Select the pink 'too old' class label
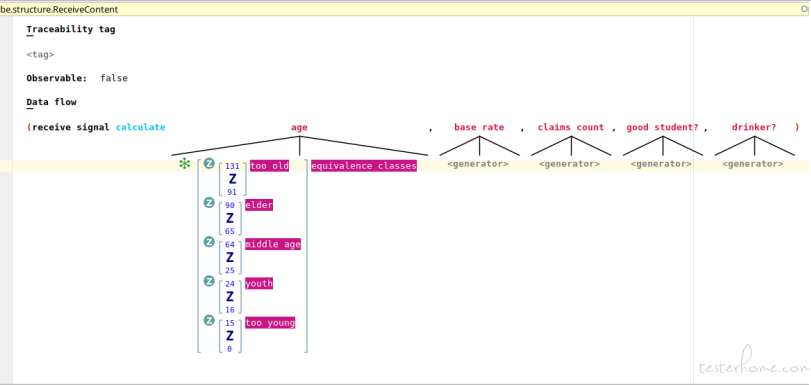The height and width of the screenshot is (385, 811). [x=269, y=166]
